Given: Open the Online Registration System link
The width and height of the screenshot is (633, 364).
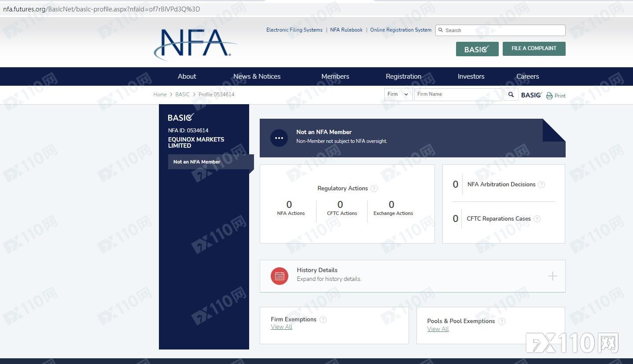Looking at the screenshot, I should click(401, 30).
